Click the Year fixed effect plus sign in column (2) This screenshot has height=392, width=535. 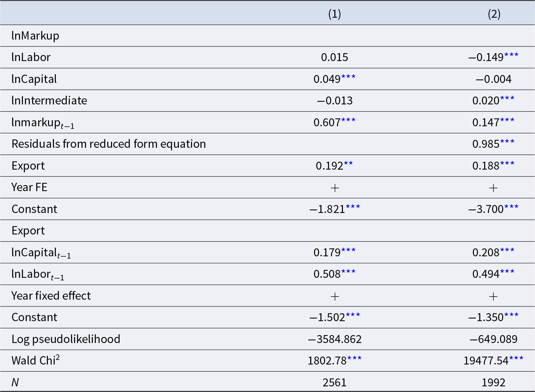click(493, 296)
